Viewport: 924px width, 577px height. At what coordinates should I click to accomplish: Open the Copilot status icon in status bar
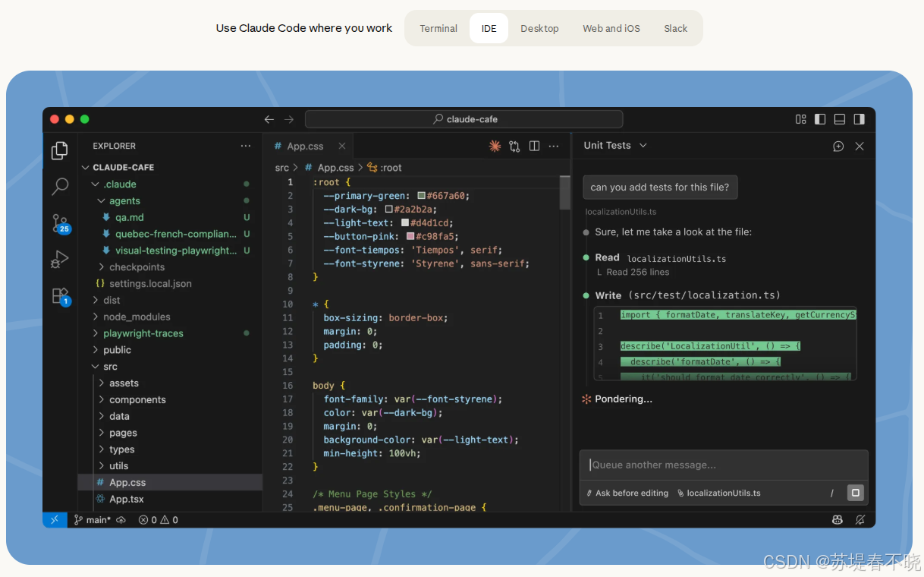point(837,520)
